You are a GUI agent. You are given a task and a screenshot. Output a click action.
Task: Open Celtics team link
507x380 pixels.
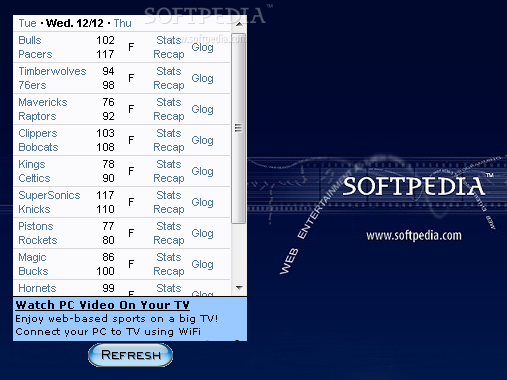click(x=34, y=178)
